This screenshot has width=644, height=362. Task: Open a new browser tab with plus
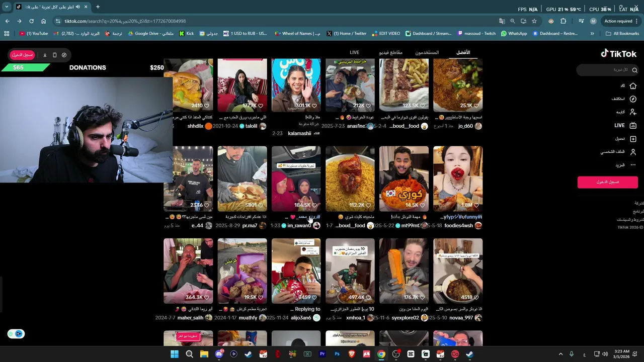(x=98, y=7)
